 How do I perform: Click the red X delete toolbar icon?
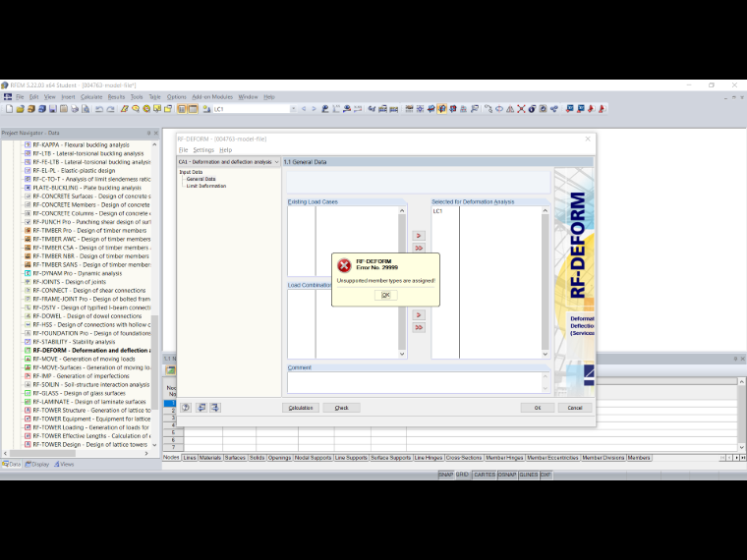[x=521, y=109]
